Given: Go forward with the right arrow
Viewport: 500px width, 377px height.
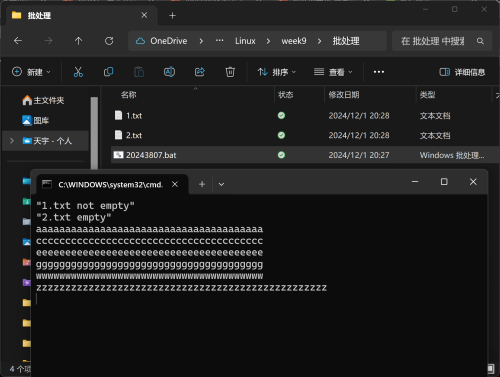Looking at the screenshot, I should (x=48, y=41).
